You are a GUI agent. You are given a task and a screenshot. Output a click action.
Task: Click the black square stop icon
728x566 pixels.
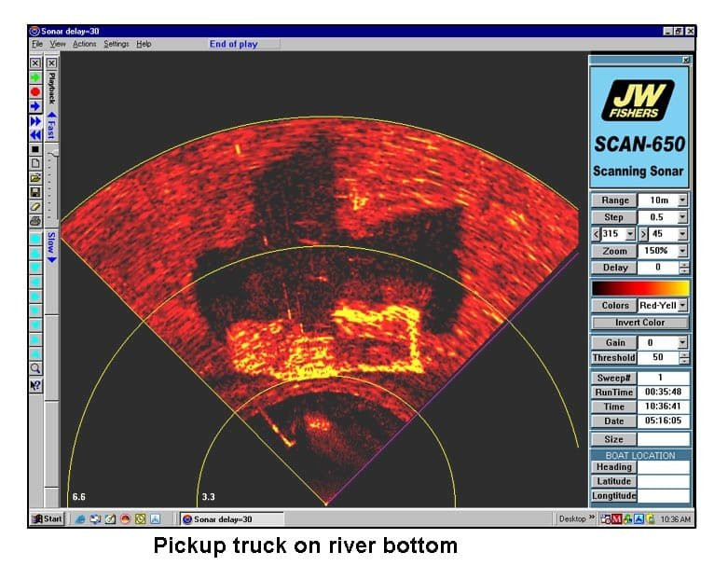pos(35,149)
